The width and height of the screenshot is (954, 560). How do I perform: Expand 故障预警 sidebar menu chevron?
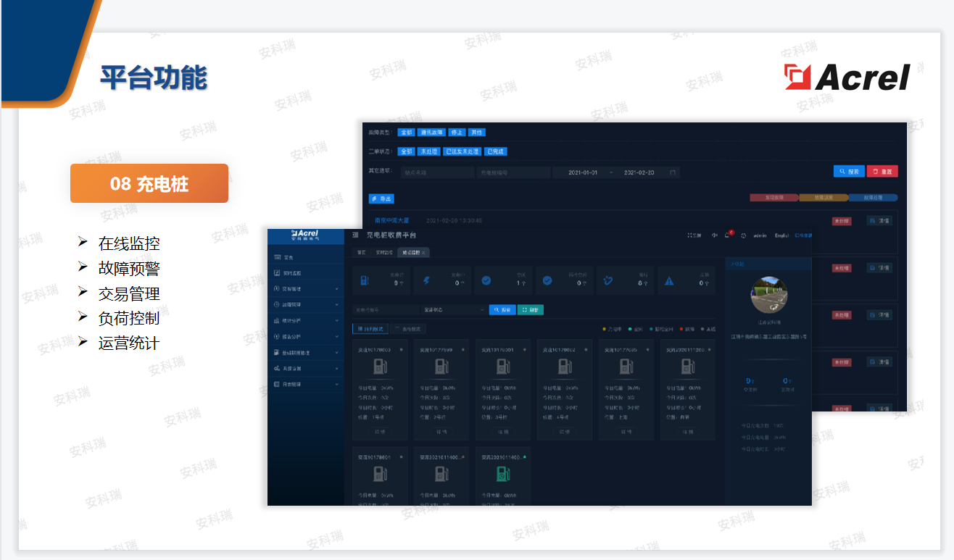(337, 305)
